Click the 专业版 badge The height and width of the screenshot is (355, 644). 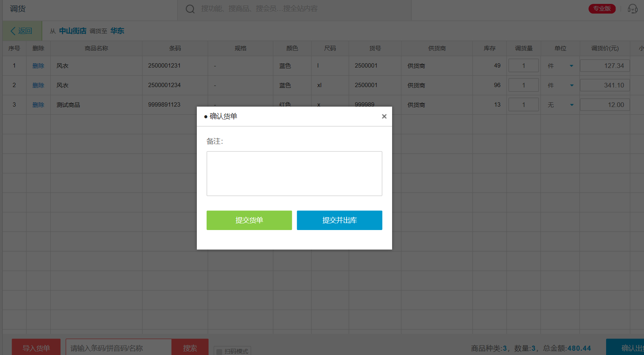601,9
